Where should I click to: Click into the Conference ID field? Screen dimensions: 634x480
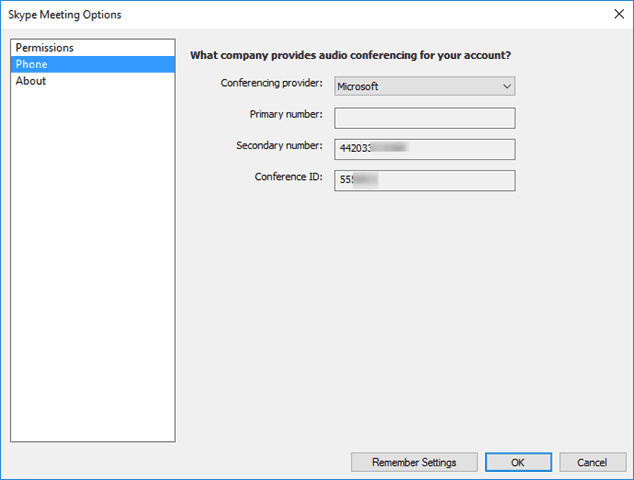425,180
